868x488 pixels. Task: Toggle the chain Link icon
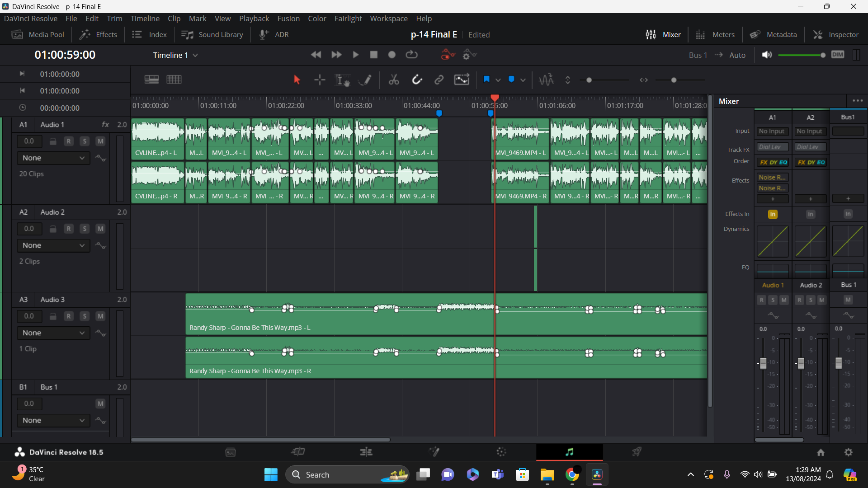(439, 80)
